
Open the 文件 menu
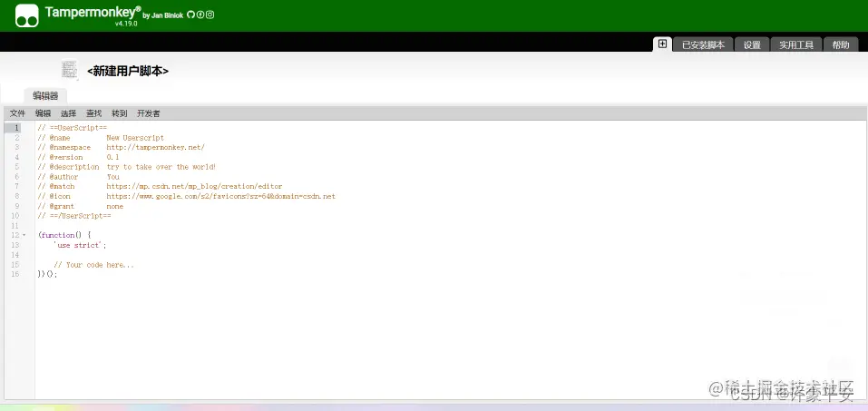click(x=18, y=113)
